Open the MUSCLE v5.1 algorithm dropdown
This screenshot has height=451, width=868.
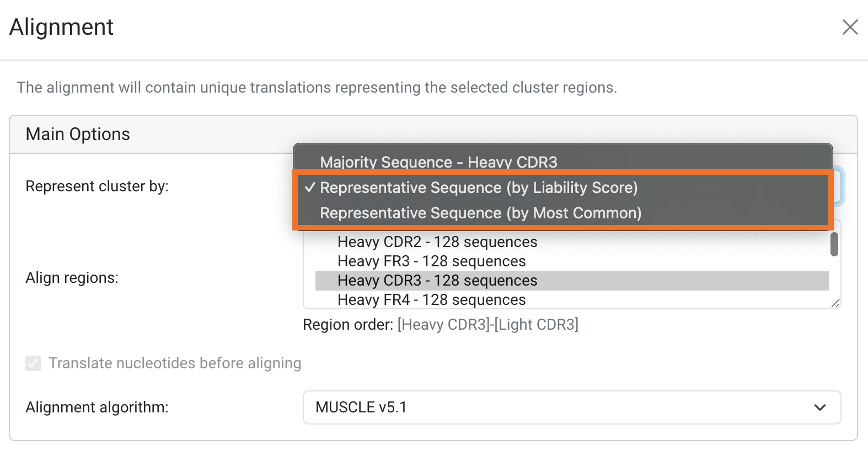(x=571, y=407)
